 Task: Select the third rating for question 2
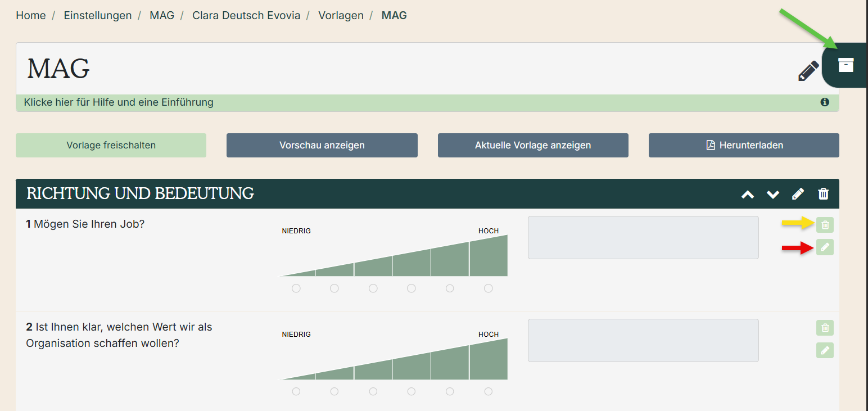(373, 391)
